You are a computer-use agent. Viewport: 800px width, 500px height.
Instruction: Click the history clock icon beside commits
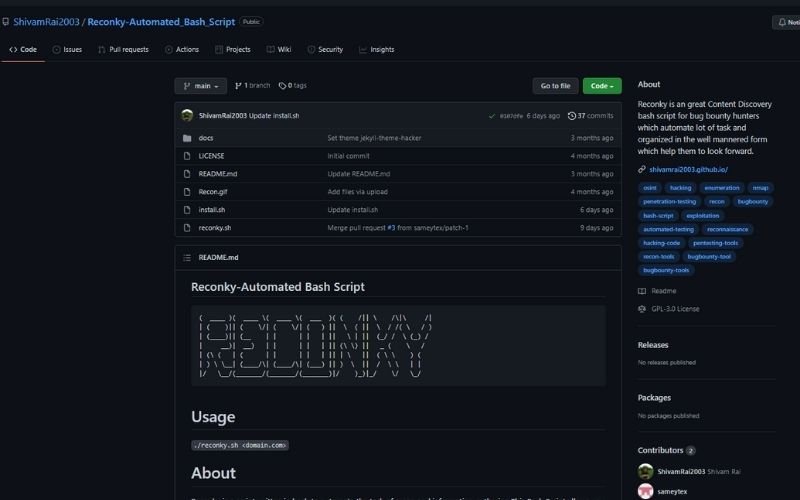coord(571,116)
